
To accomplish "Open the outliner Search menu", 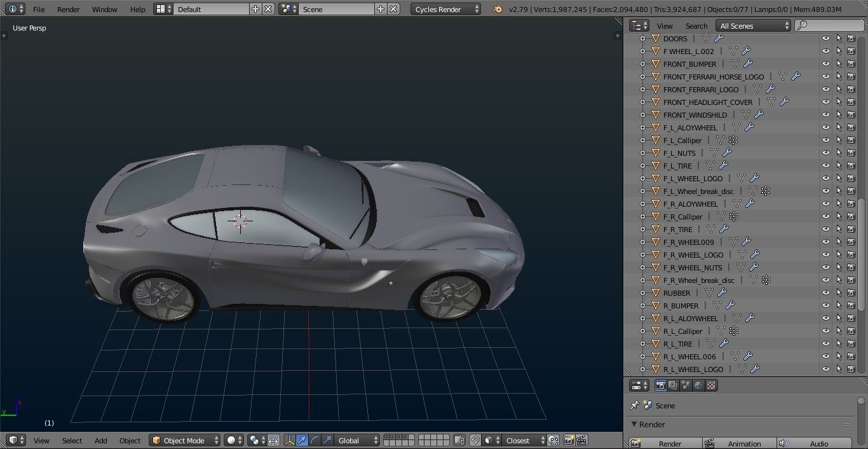I will pos(696,25).
